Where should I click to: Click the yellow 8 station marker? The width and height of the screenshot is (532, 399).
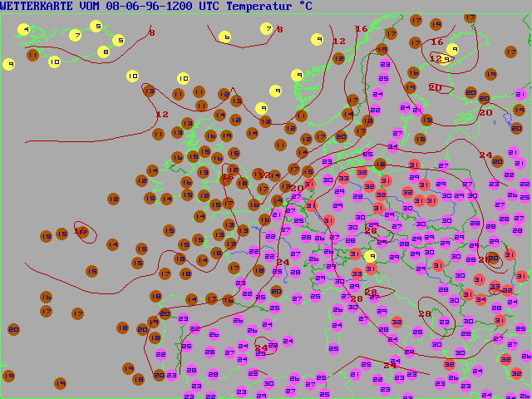(x=103, y=52)
